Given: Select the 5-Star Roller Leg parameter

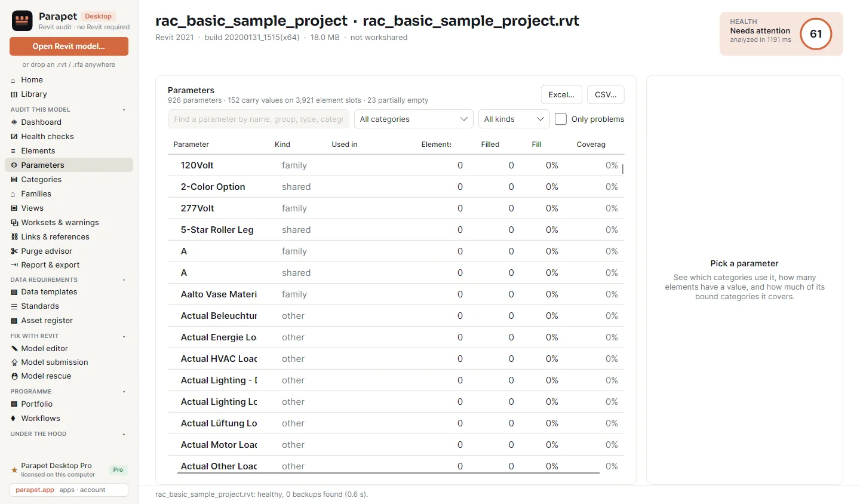Looking at the screenshot, I should point(396,230).
